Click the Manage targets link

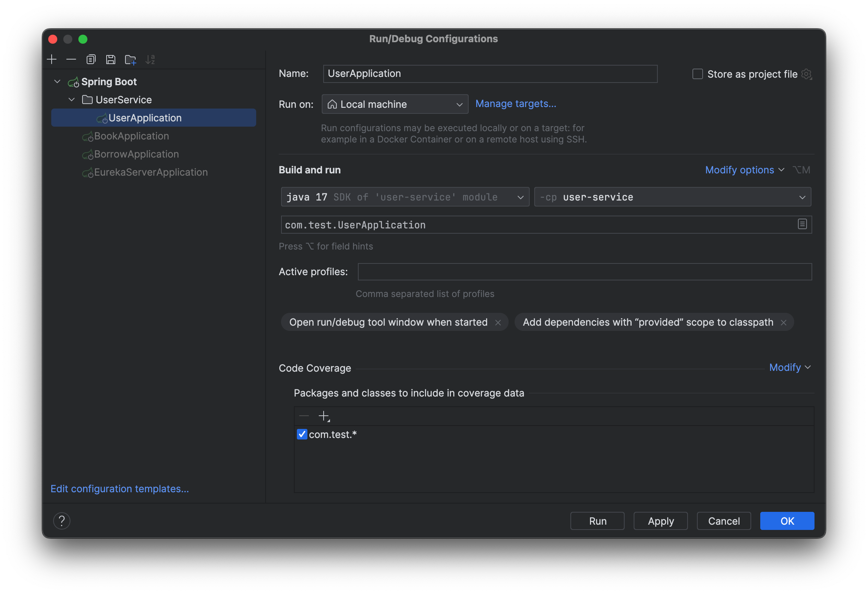[x=516, y=104]
